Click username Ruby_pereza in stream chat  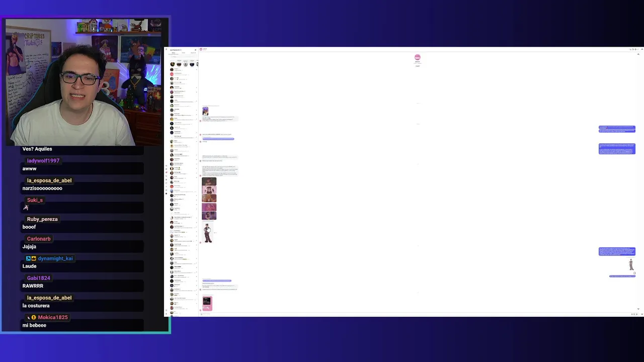tap(42, 219)
